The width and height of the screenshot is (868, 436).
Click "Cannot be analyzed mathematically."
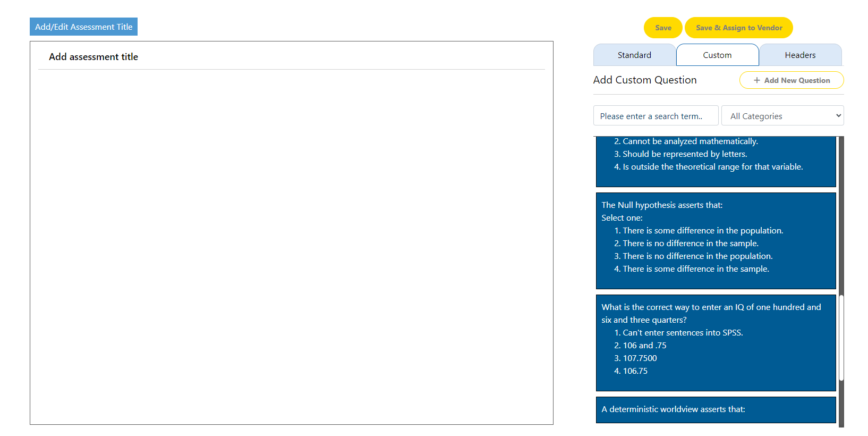click(690, 141)
